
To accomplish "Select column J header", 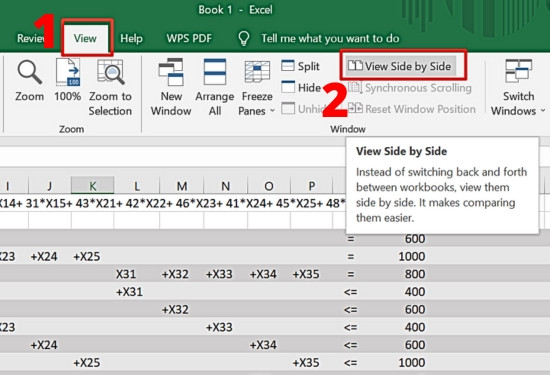I will (50, 185).
